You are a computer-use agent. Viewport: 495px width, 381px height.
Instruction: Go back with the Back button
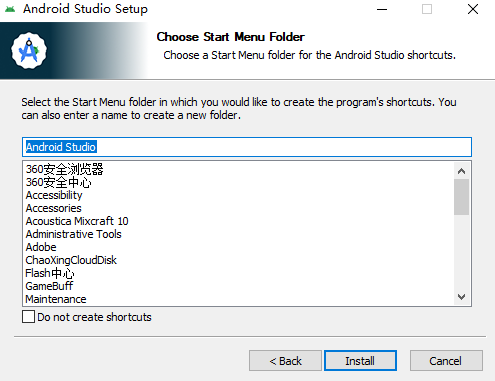click(x=285, y=360)
